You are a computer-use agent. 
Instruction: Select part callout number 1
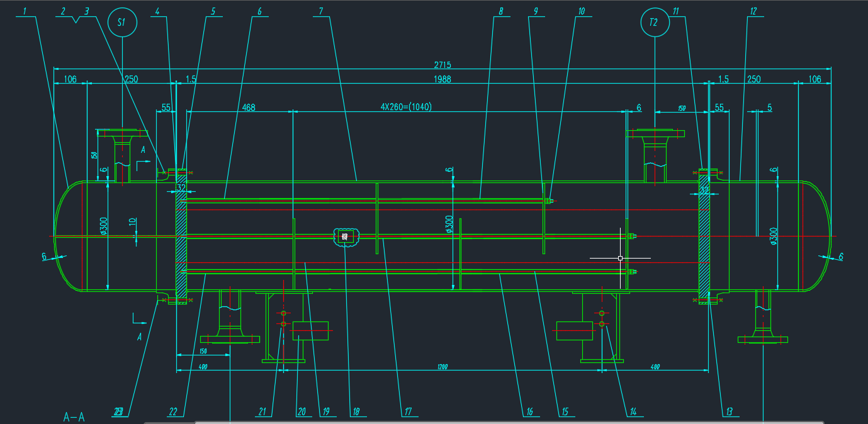[26, 11]
